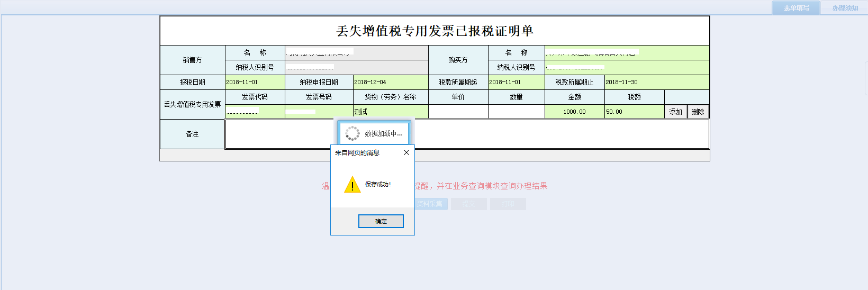
Task: Open the 办理须知 tab
Action: pyautogui.click(x=845, y=8)
